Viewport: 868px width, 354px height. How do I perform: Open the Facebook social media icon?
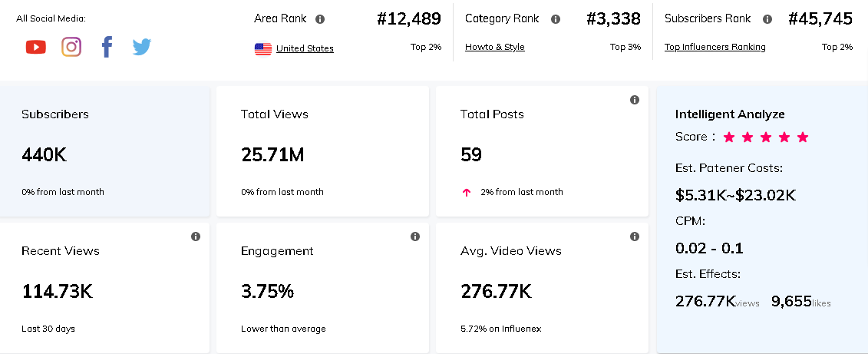click(x=107, y=48)
